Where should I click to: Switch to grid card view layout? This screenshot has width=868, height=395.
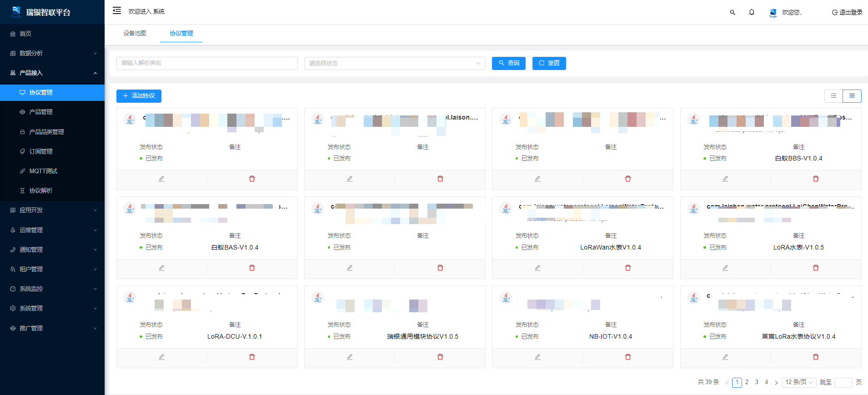click(852, 96)
